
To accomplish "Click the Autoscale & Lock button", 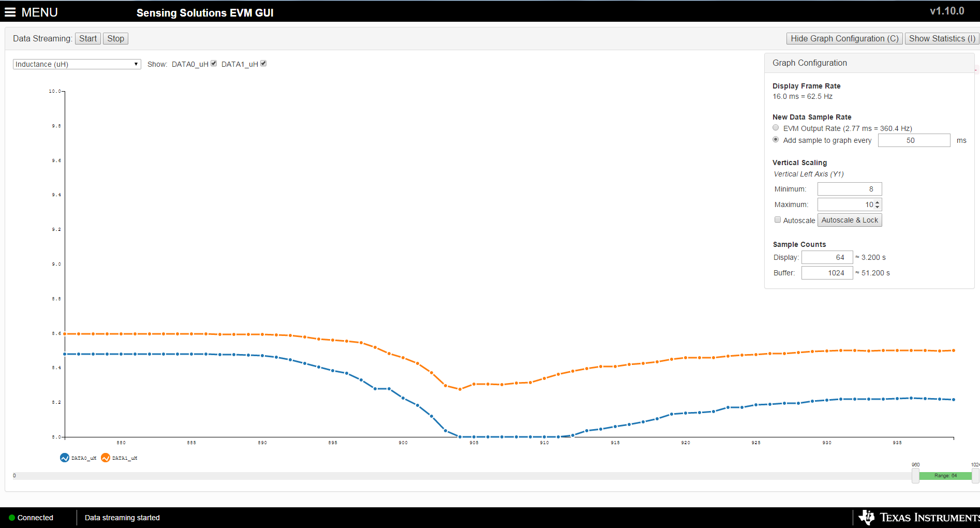I will (x=850, y=220).
